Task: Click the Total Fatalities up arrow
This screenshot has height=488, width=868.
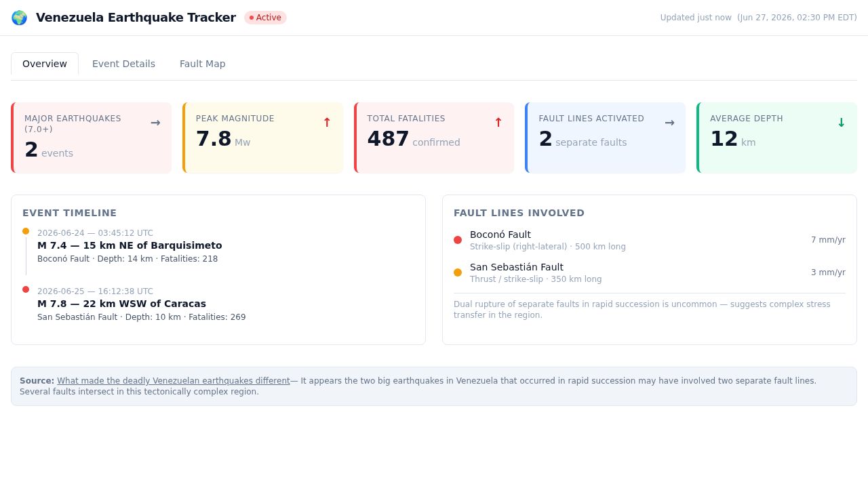Action: coord(498,123)
